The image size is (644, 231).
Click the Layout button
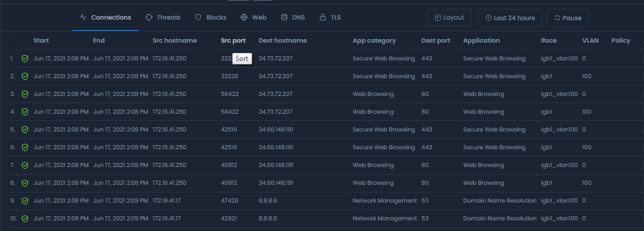449,18
